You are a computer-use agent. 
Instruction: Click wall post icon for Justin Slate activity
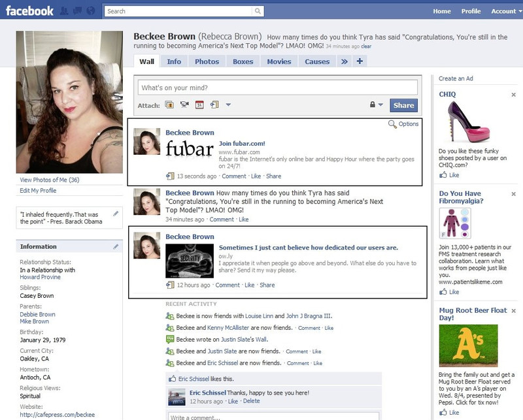[170, 340]
